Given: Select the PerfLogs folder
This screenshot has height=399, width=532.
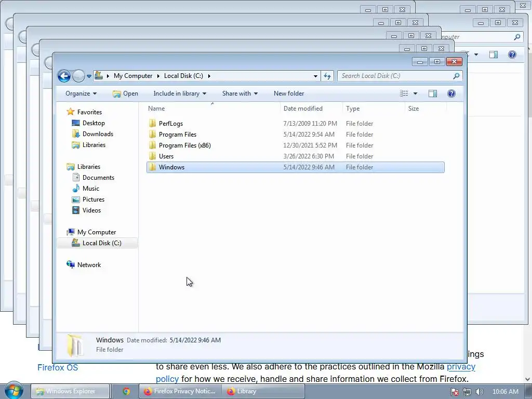Looking at the screenshot, I should (x=170, y=124).
